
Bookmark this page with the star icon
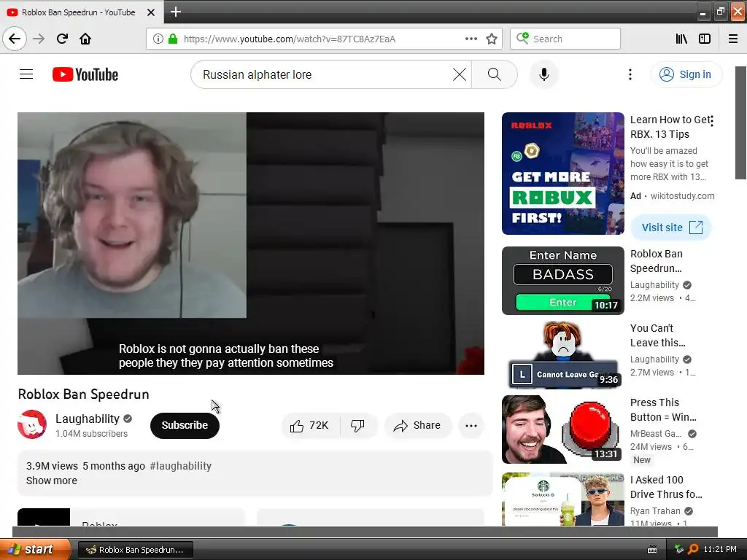click(x=492, y=39)
